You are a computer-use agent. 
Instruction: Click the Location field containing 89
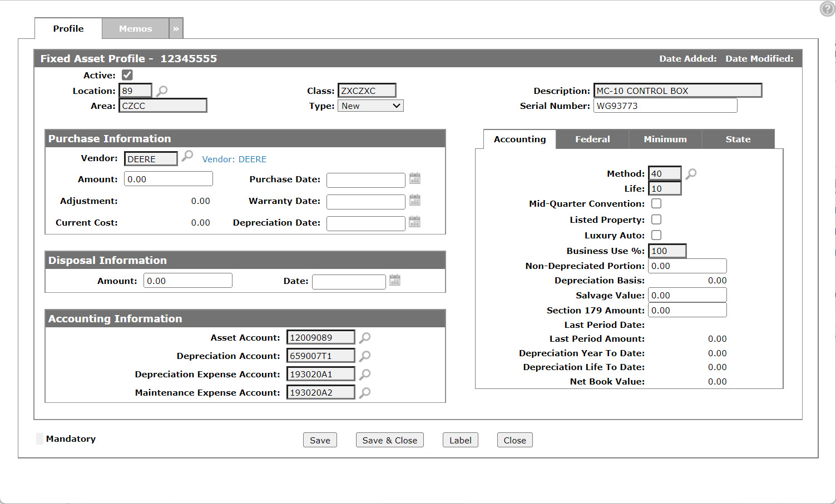point(135,91)
